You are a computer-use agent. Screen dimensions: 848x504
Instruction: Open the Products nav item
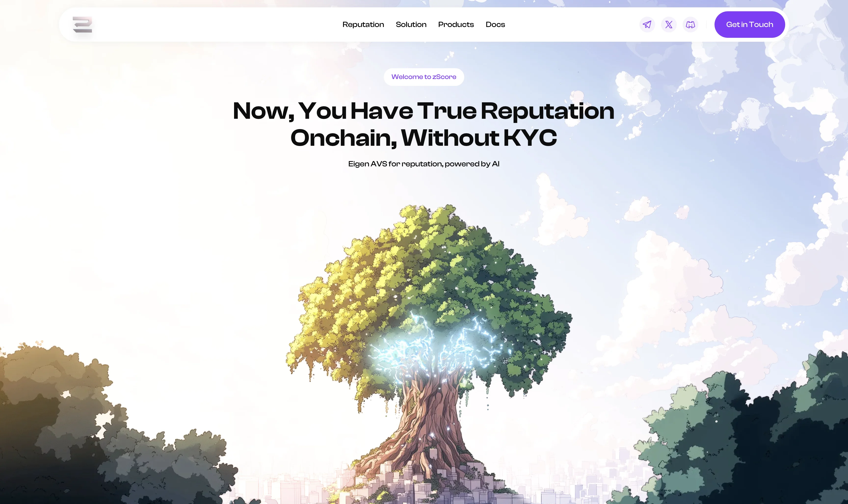[x=456, y=25]
